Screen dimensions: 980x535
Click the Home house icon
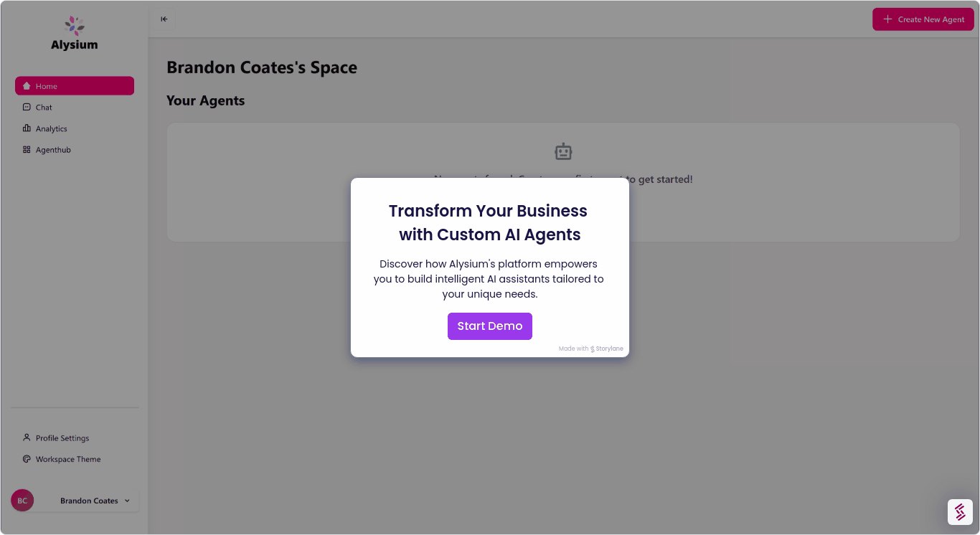pos(27,86)
